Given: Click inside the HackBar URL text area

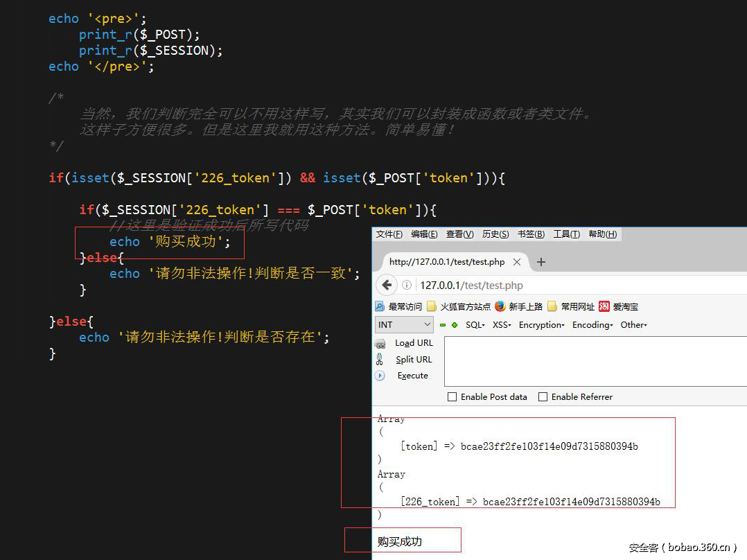Looking at the screenshot, I should point(595,361).
